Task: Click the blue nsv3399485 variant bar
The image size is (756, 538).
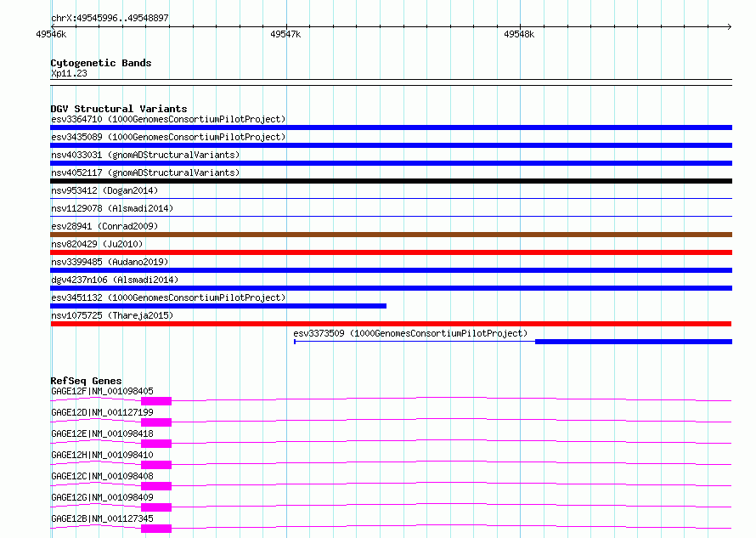Action: click(x=391, y=270)
